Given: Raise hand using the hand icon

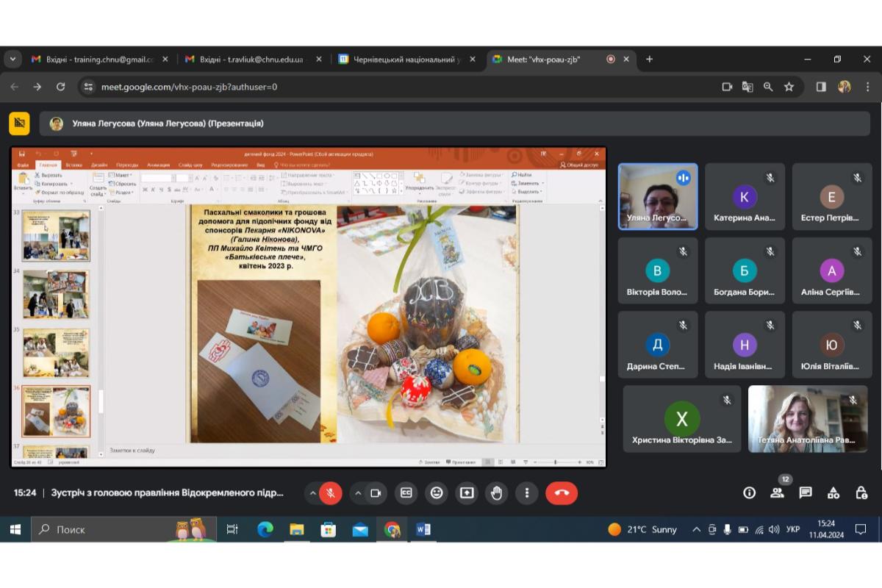Looking at the screenshot, I should (497, 492).
